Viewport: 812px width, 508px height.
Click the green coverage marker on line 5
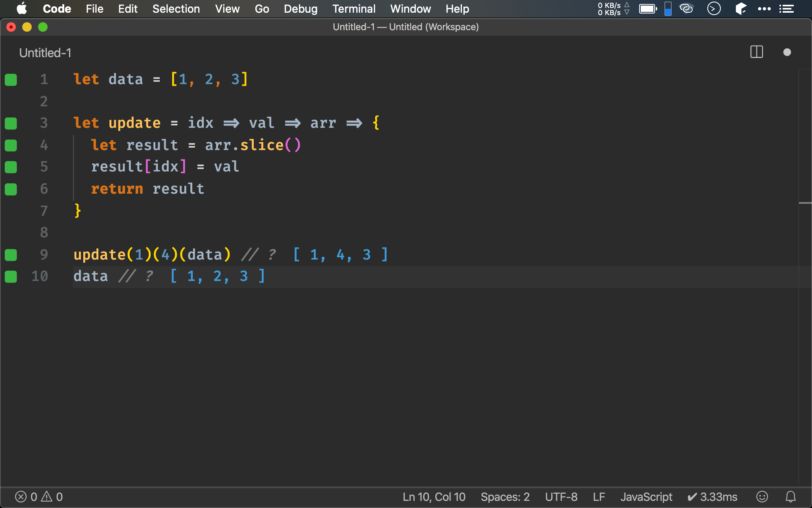click(11, 167)
